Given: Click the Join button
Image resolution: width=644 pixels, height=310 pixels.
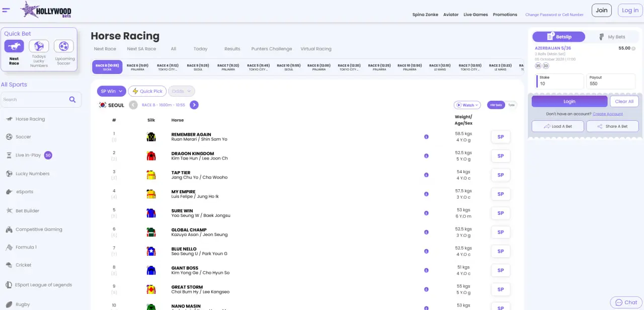Looking at the screenshot, I should tap(602, 10).
